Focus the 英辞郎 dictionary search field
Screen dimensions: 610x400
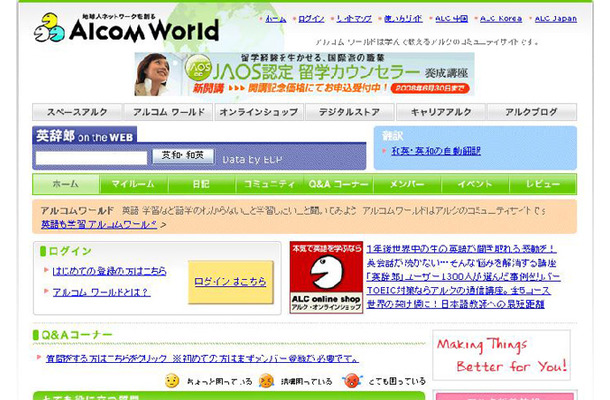91,158
